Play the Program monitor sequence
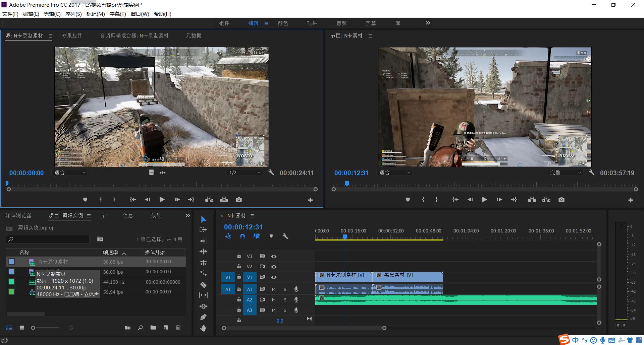This screenshot has width=644, height=345. tap(484, 200)
